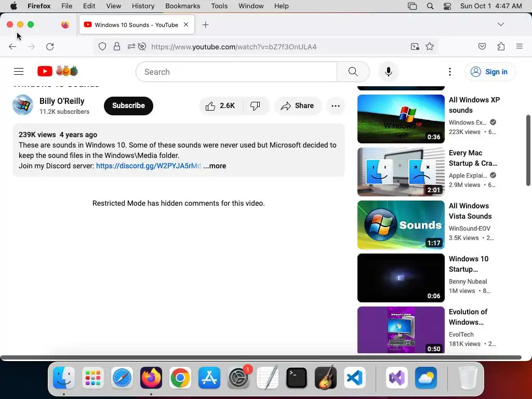Screen dimensions: 532x399
Task: Reload the page in Firefox
Action: [50, 46]
